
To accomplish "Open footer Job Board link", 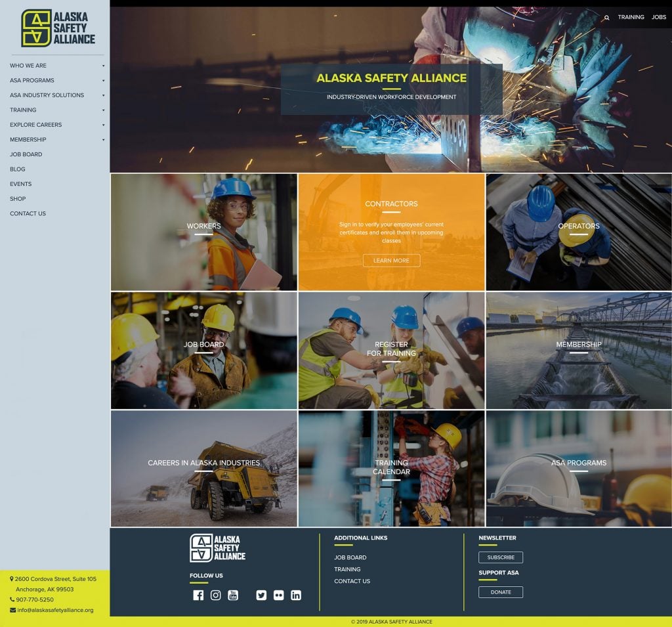I will 350,557.
